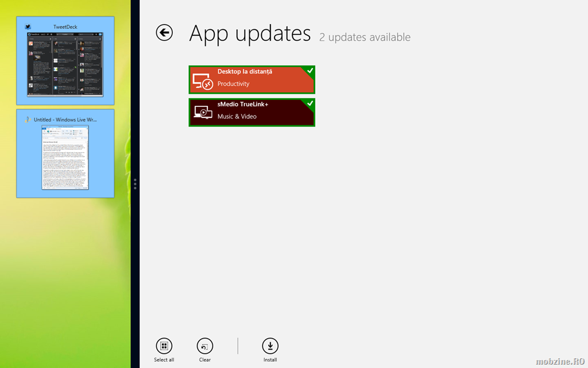Click the Windows Live Writer app icon
This screenshot has height=368, width=588.
point(28,120)
